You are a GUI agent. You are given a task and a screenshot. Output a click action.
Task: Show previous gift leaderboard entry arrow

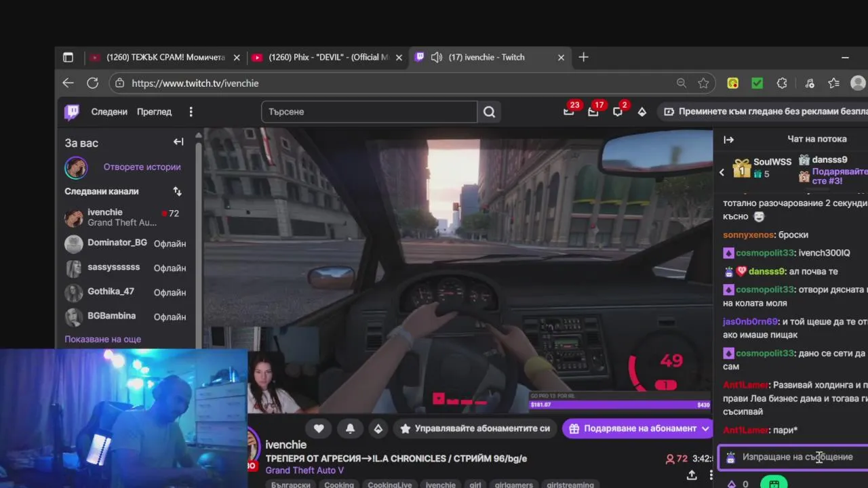coord(722,172)
